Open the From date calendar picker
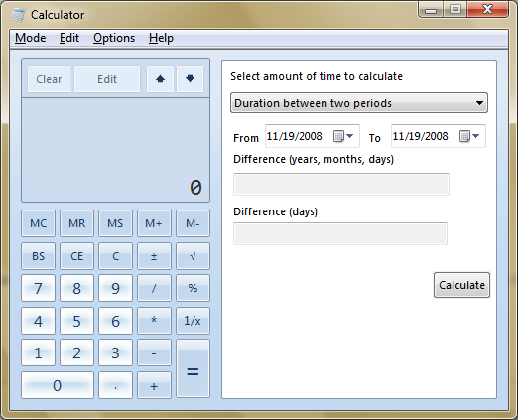The height and width of the screenshot is (420, 518). click(344, 136)
